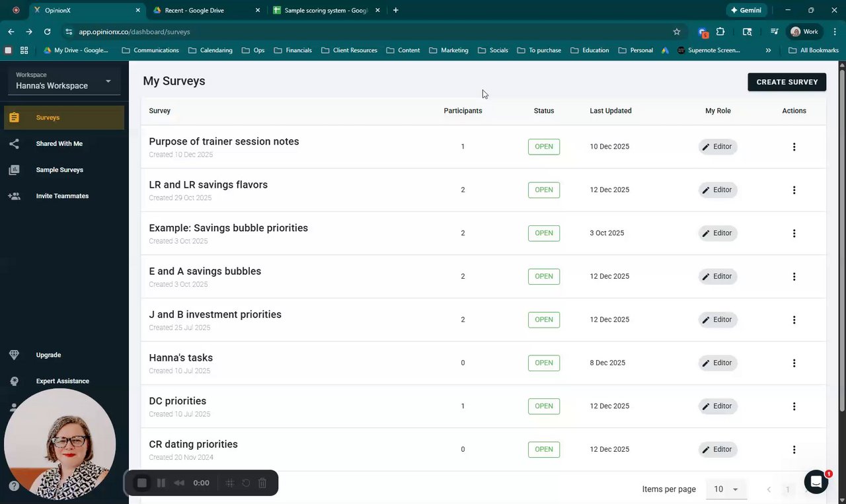This screenshot has height=504, width=846.
Task: Reload the OpinionX page
Action: [x=47, y=32]
